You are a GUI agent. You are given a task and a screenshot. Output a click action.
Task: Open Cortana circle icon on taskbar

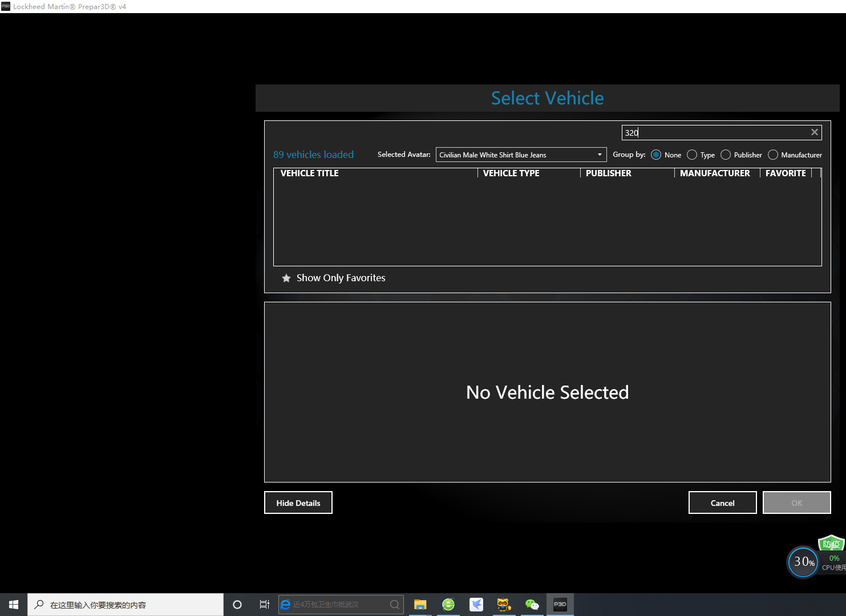coord(237,605)
